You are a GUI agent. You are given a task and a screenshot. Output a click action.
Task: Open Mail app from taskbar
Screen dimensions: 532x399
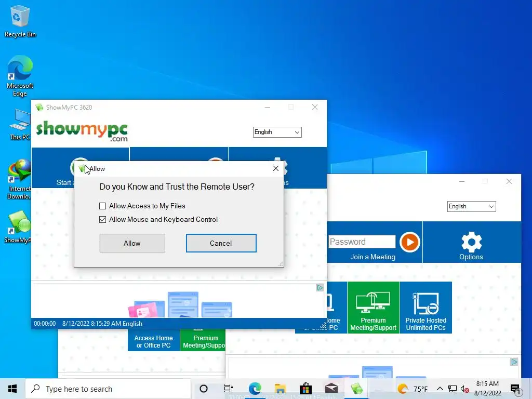[331, 389]
